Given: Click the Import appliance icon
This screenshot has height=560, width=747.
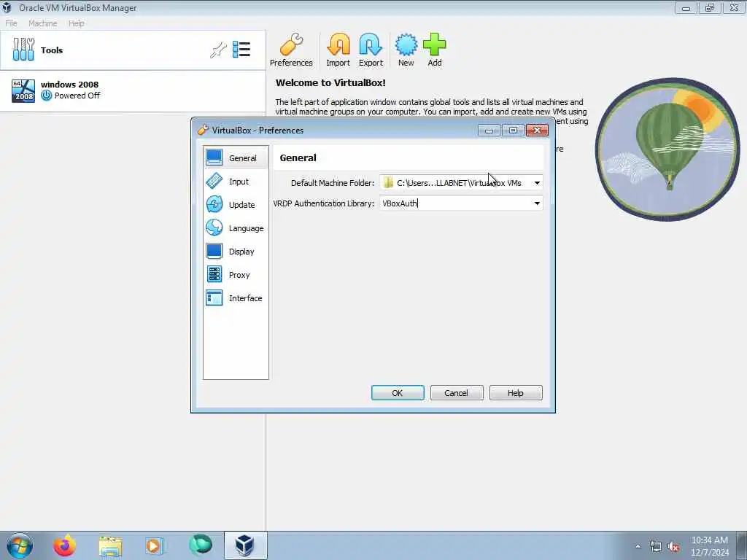Looking at the screenshot, I should pos(338,50).
